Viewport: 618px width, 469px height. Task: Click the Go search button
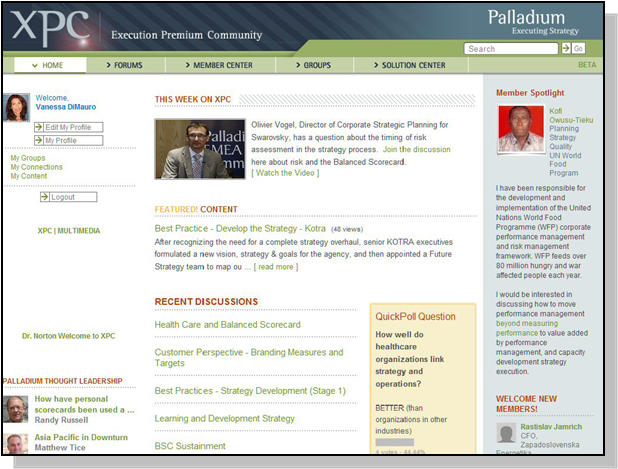click(578, 48)
